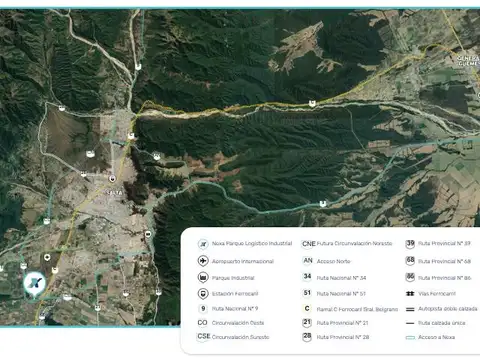The height and width of the screenshot is (360, 480).
Task: Click the double-line Autopista symbol
Action: point(410,309)
